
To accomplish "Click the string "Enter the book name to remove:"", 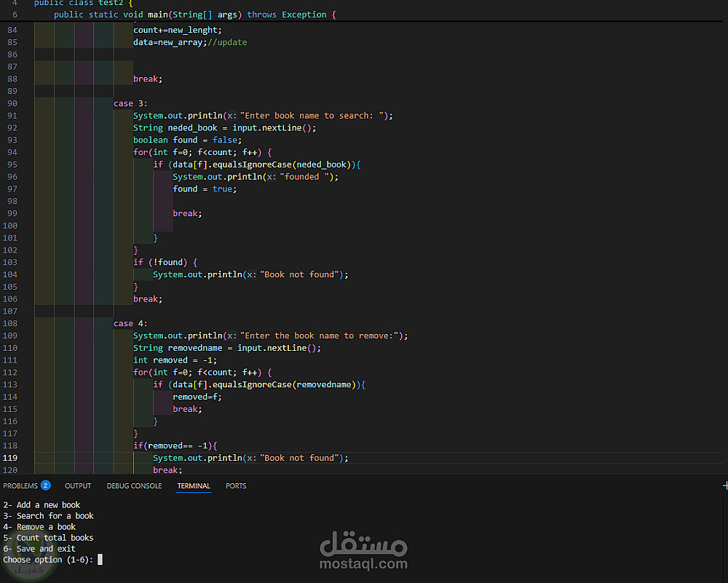I will tap(319, 336).
